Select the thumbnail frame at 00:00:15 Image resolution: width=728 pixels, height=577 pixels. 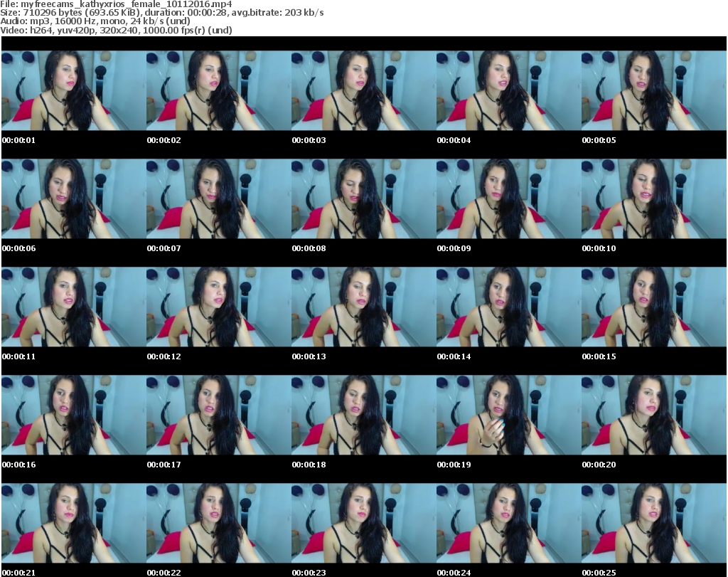654,307
